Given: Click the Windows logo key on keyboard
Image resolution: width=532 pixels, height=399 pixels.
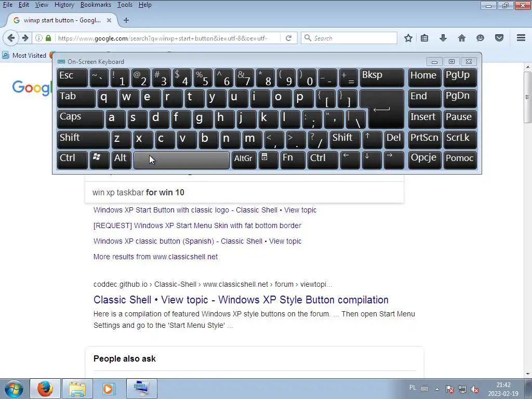Looking at the screenshot, I should 99,160.
